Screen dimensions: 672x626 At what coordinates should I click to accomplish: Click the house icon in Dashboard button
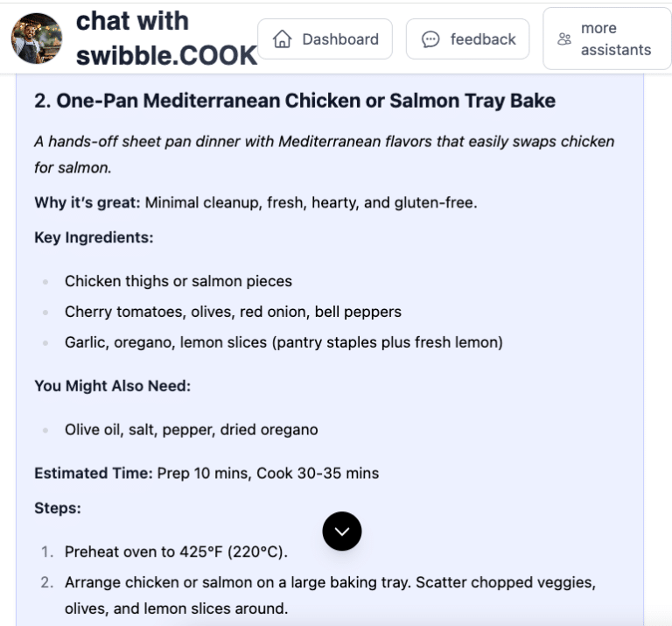coord(282,39)
